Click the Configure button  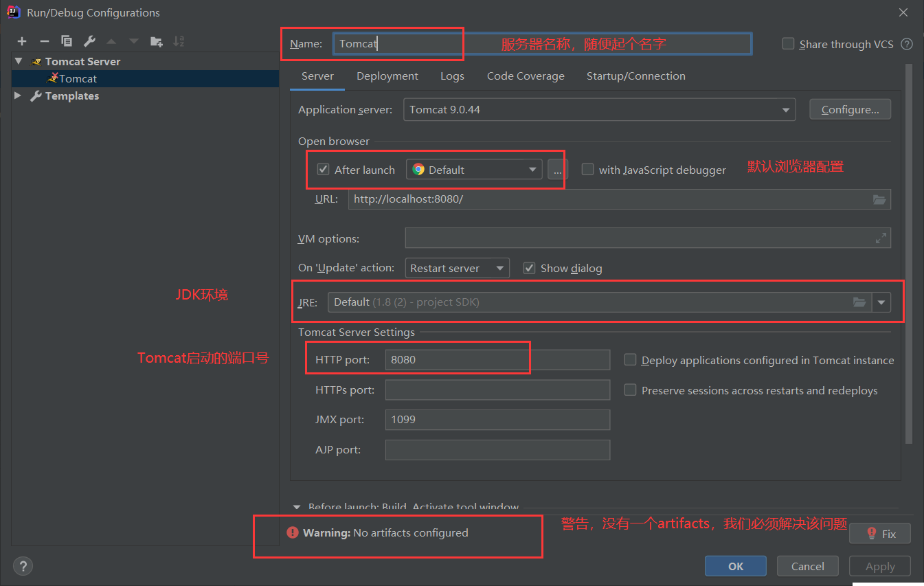pyautogui.click(x=850, y=109)
